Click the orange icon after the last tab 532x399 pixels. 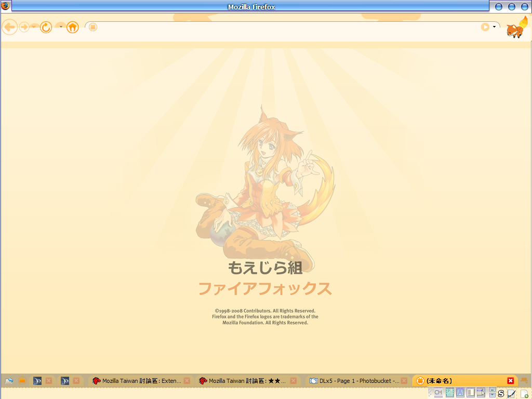point(524,381)
